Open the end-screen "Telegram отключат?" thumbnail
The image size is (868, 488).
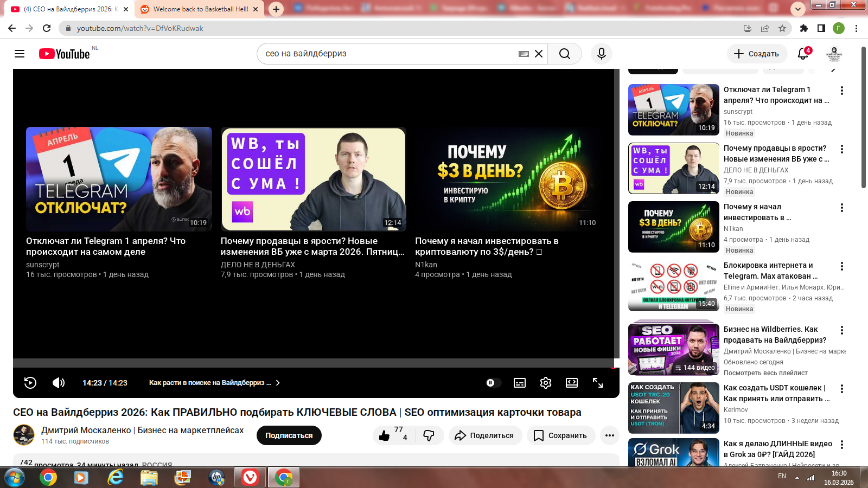[x=119, y=179]
